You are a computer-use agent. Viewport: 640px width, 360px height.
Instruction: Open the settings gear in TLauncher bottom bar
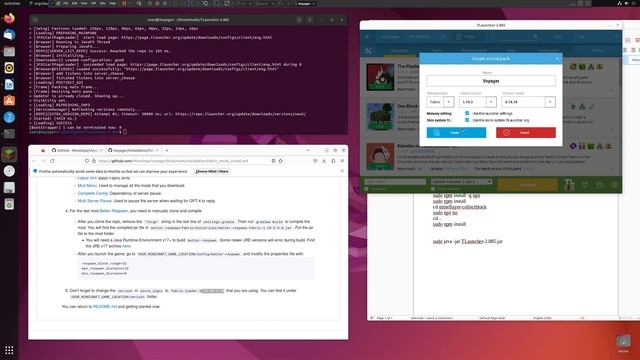(x=614, y=185)
